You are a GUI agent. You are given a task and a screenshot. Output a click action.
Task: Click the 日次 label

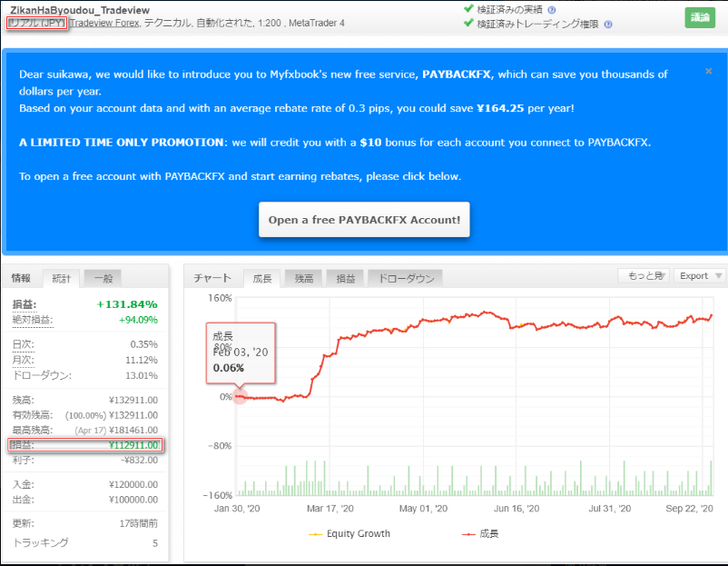[x=23, y=344]
